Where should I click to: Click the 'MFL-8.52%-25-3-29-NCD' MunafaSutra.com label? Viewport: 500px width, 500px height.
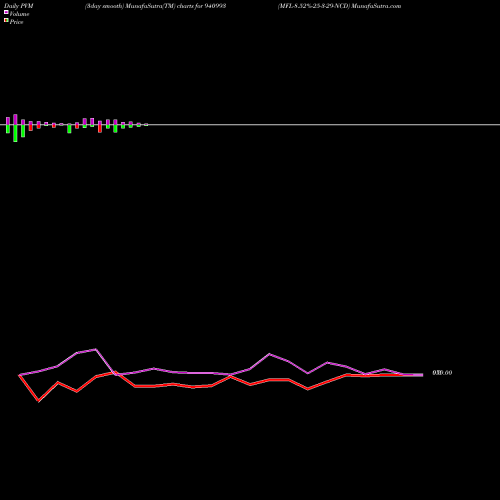[339, 6]
